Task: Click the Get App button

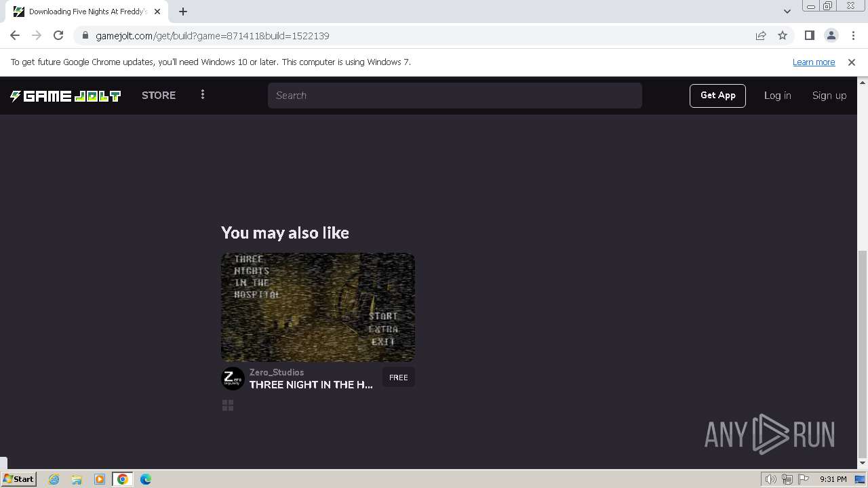Action: [718, 96]
